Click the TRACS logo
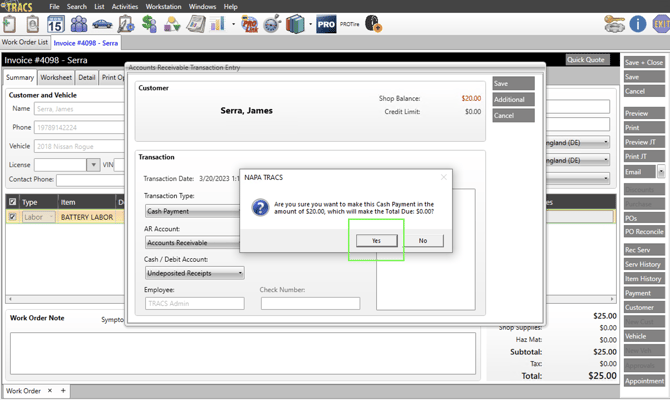Viewport: 670px width, 400px height. coord(17,6)
